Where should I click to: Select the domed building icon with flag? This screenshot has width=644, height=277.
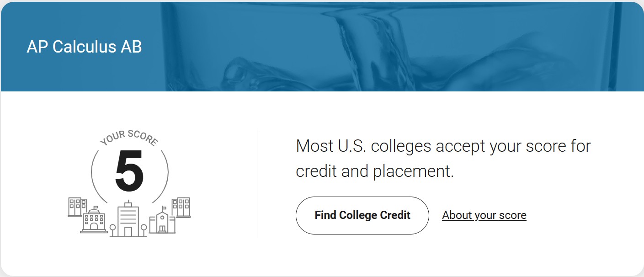tap(94, 220)
